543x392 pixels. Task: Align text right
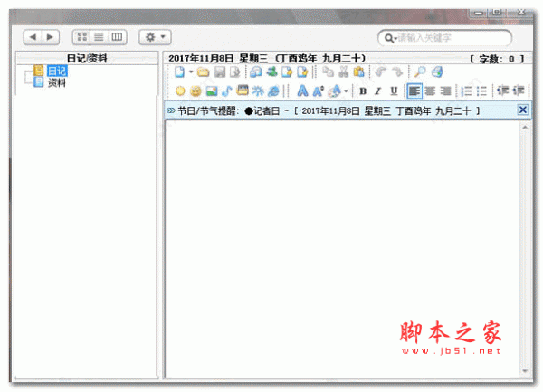click(445, 91)
